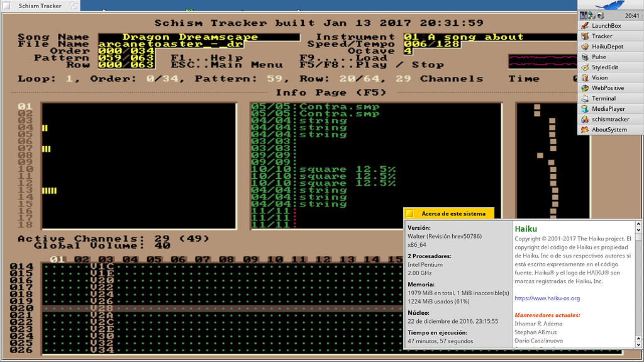Click the oscilloscope waveform display
The width and height of the screenshot is (644, 362).
coord(542,61)
